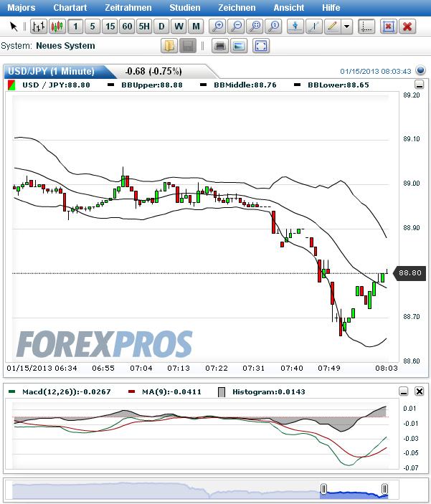Open the Hilfe menu
The image size is (431, 504).
click(331, 7)
